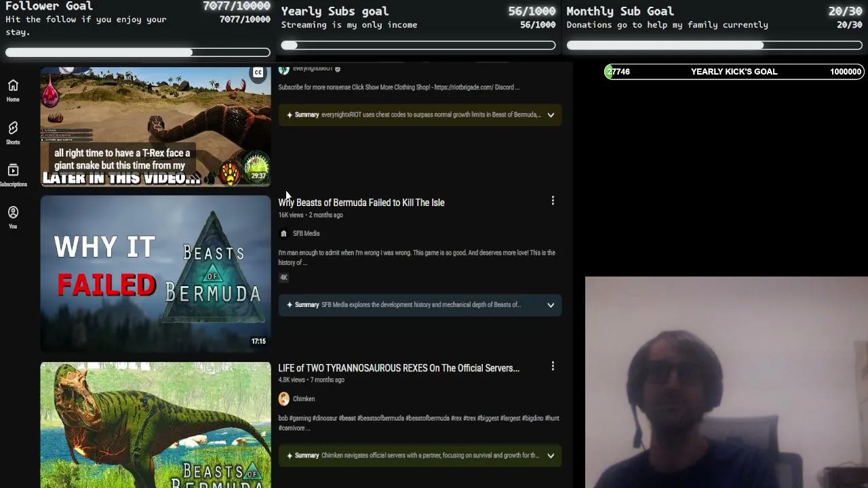The image size is (868, 488).
Task: Play the WHY IT FAILED thumbnail
Action: click(x=155, y=274)
